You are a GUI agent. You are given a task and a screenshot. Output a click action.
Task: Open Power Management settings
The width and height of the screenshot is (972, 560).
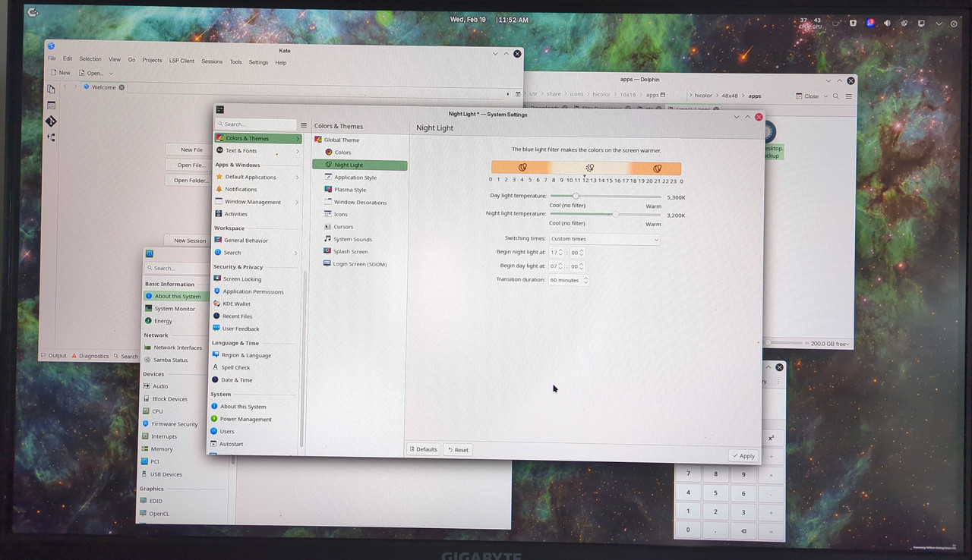(x=255, y=419)
